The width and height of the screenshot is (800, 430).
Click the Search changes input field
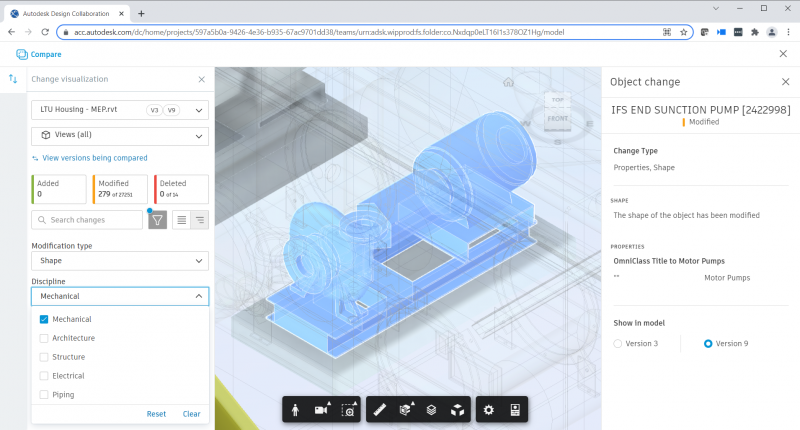point(90,220)
